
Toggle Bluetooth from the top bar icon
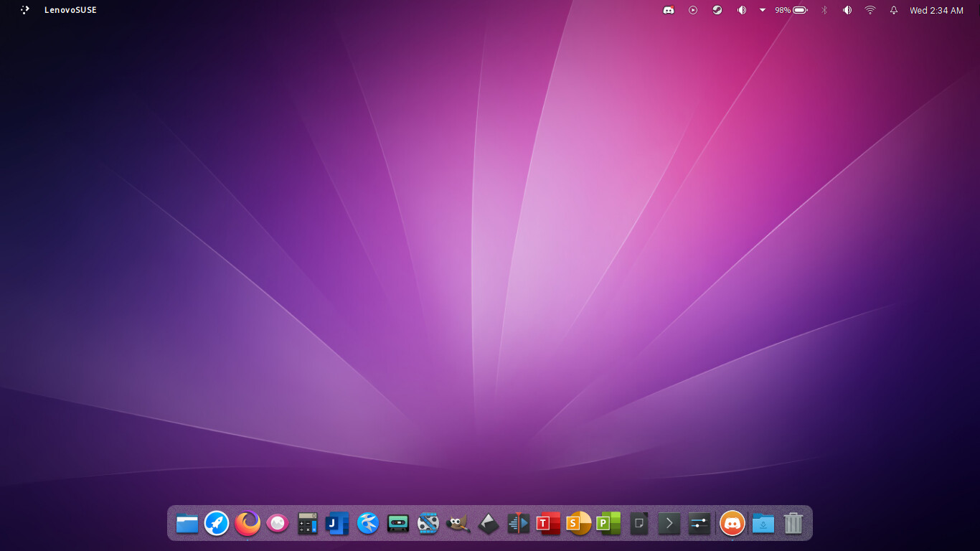click(x=824, y=10)
